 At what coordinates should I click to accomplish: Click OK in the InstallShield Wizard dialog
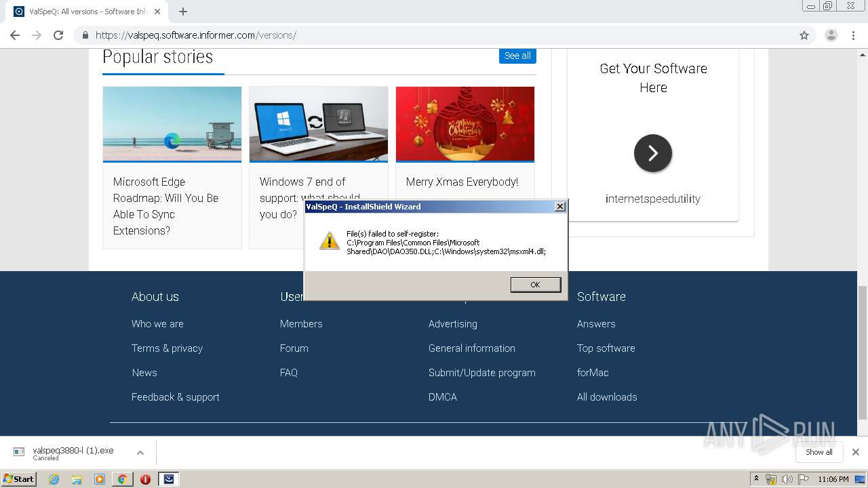click(536, 285)
